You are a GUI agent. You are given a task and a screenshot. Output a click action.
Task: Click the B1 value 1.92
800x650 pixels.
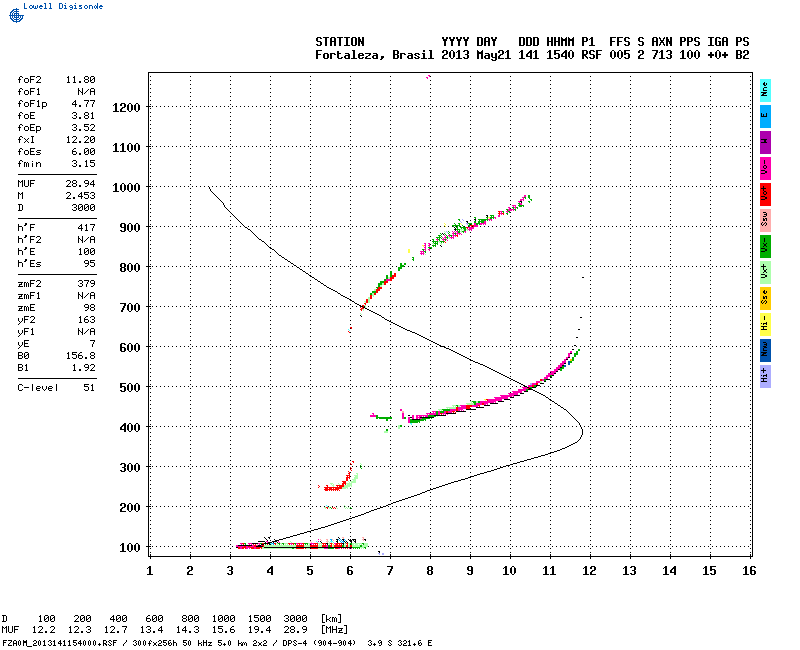point(83,368)
